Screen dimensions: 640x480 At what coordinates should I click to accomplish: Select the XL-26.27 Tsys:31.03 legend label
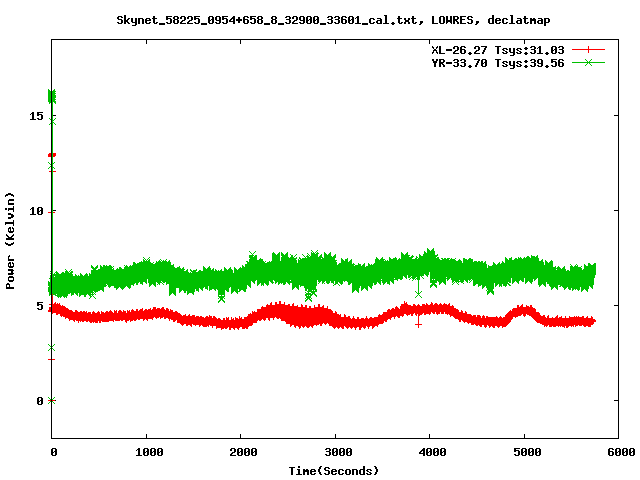pyautogui.click(x=498, y=50)
